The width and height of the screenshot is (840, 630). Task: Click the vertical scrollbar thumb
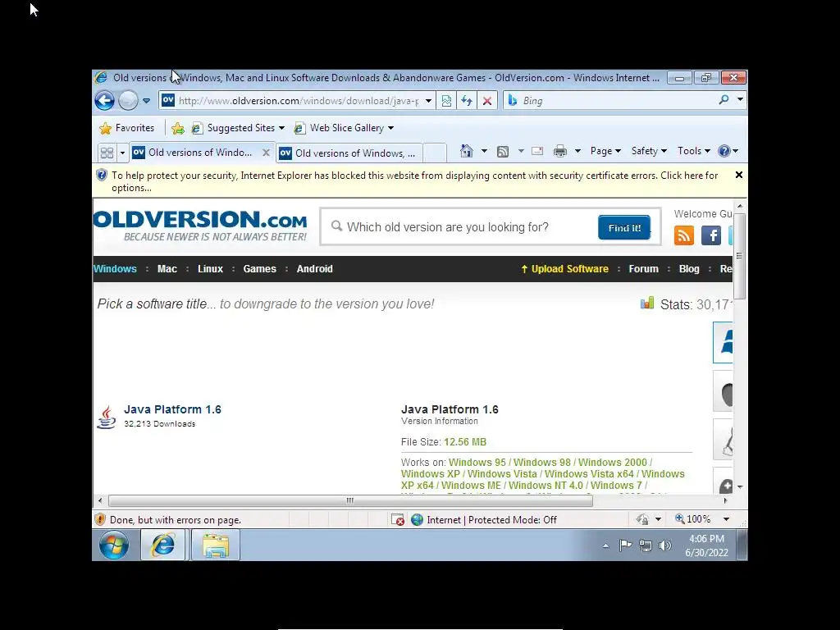pos(739,256)
